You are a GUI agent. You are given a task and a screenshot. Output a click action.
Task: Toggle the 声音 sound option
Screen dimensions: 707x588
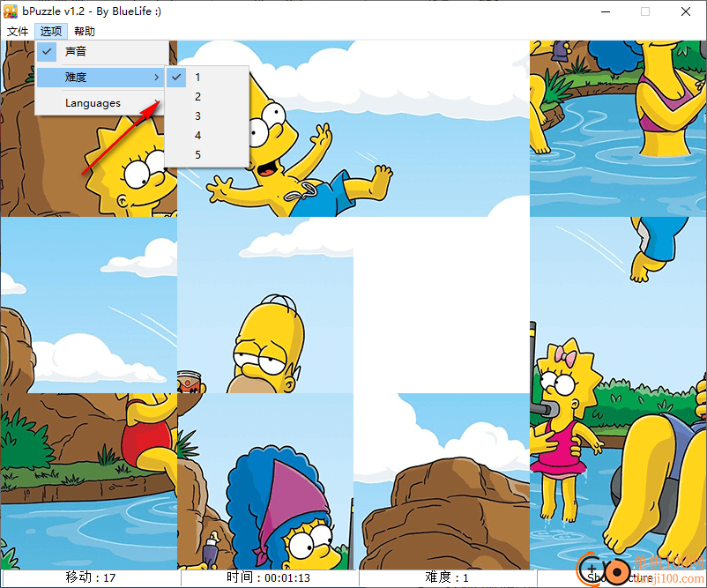click(102, 52)
